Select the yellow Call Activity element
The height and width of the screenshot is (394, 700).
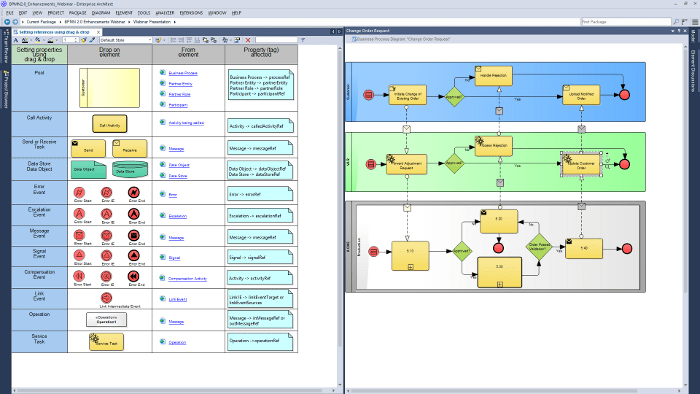click(x=110, y=124)
